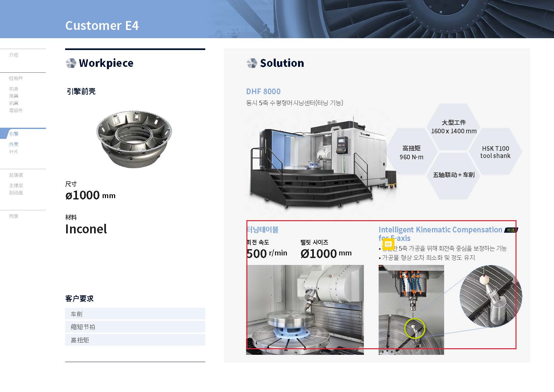Viewport: 554px width, 392px height.
Task: Click the engine front casing image
Action: coord(134,139)
